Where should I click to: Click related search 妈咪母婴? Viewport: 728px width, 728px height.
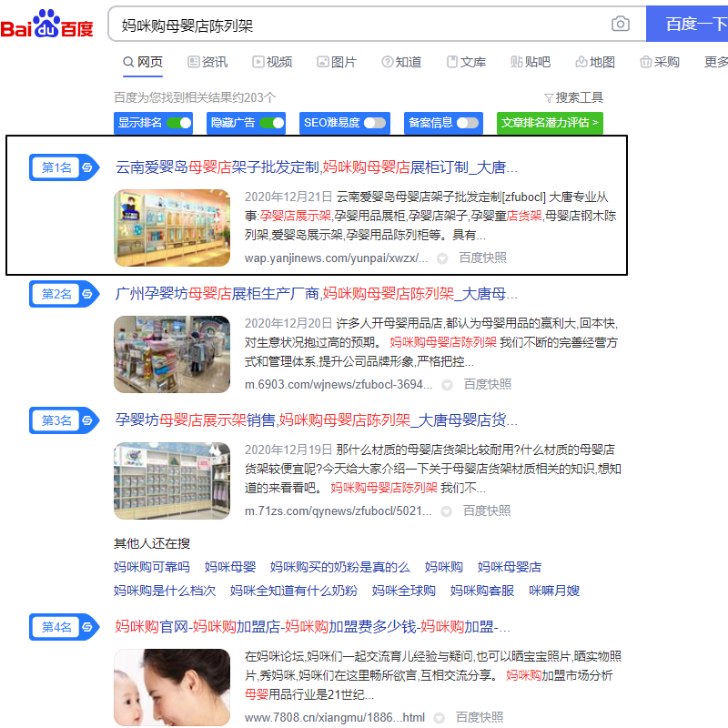(x=230, y=567)
